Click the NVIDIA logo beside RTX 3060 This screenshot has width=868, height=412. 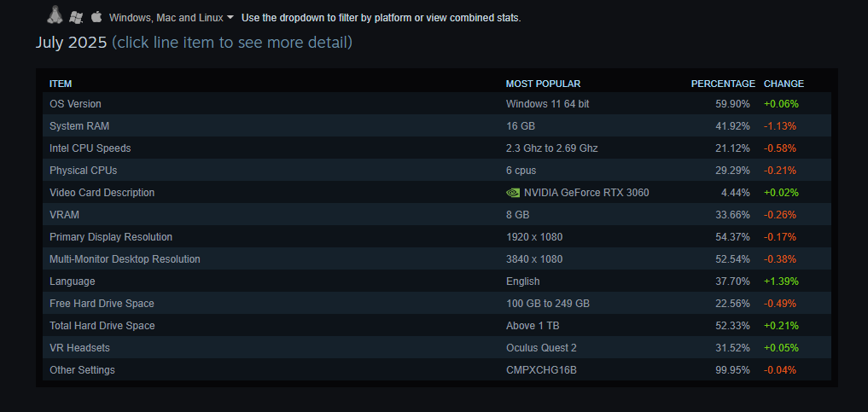[513, 193]
